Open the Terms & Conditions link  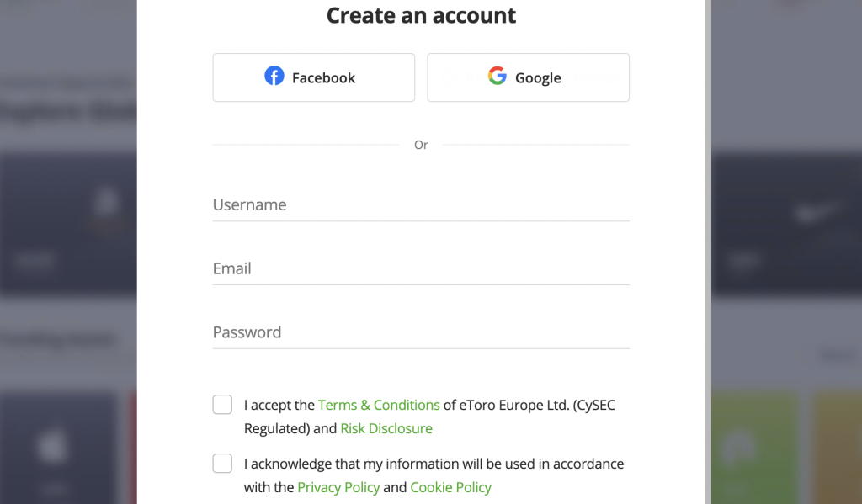(378, 405)
